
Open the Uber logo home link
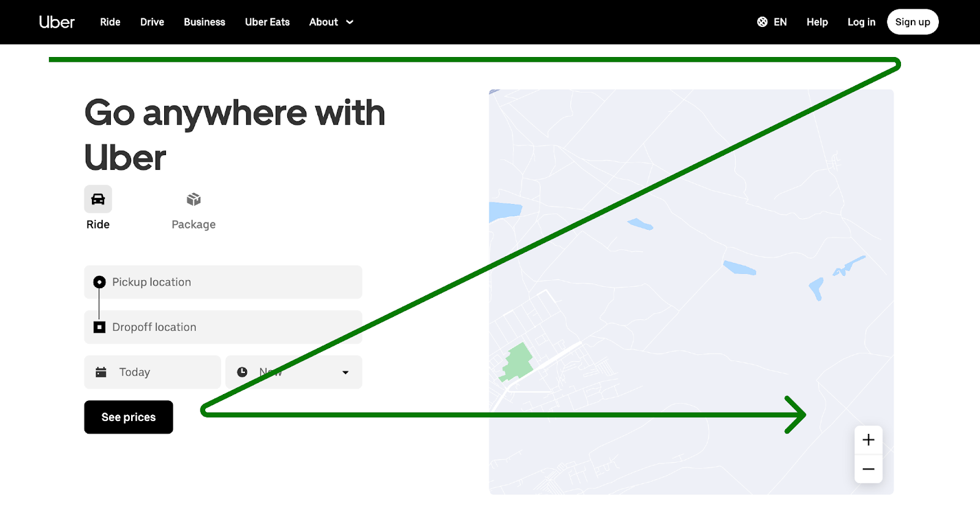click(x=56, y=22)
